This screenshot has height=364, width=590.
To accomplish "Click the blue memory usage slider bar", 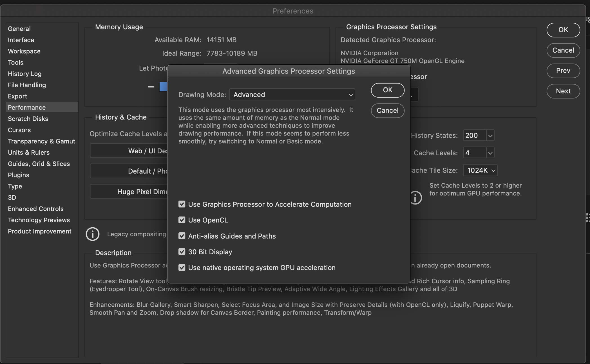I will click(163, 87).
